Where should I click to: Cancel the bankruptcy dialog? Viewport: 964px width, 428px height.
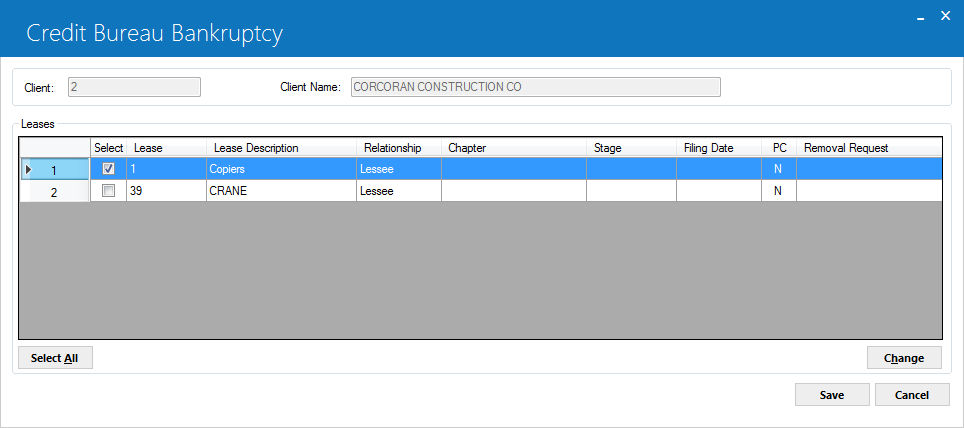point(912,395)
